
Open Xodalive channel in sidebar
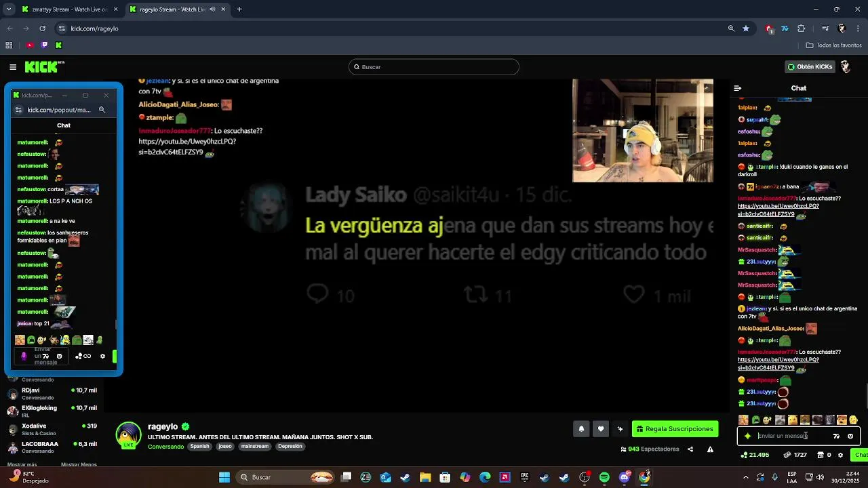point(52,429)
